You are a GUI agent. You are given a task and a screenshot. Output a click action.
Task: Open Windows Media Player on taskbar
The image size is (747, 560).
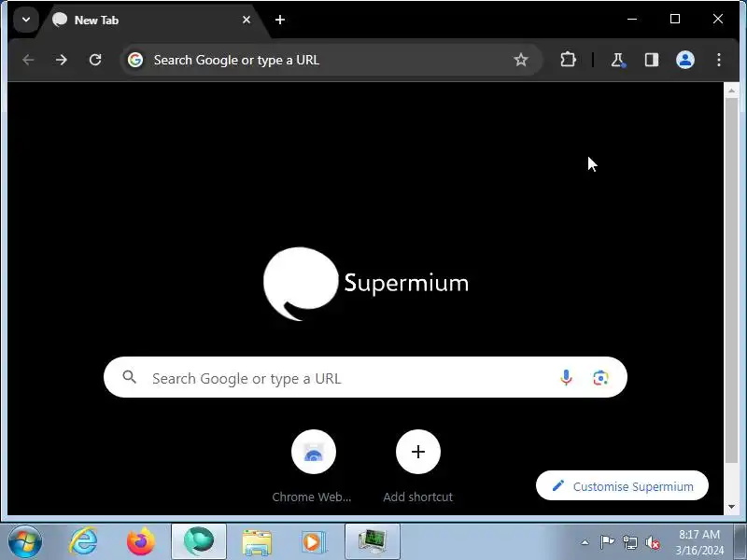313,542
